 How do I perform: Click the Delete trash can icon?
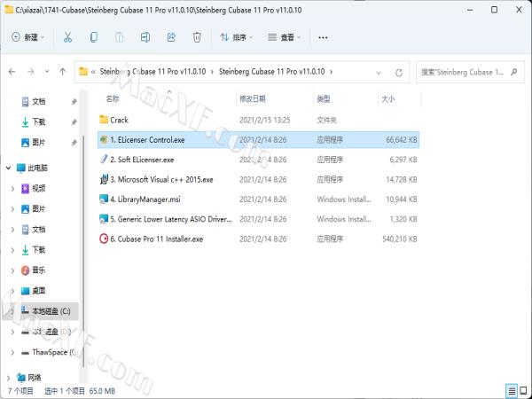[197, 37]
